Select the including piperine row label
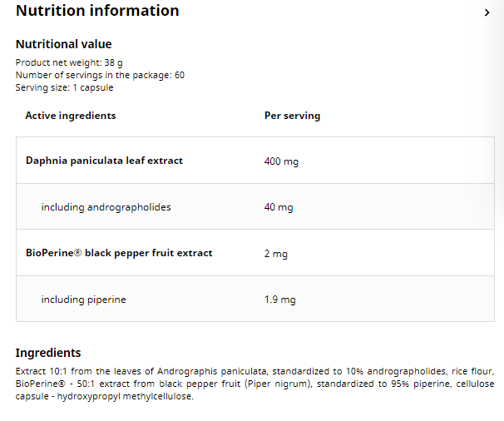Screen dimensions: 504x421 coord(83,300)
